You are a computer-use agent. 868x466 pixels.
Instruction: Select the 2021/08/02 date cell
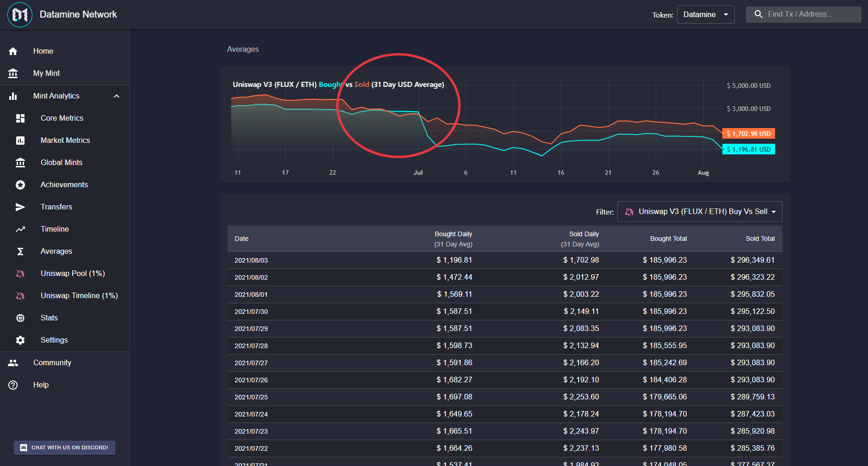pos(251,278)
